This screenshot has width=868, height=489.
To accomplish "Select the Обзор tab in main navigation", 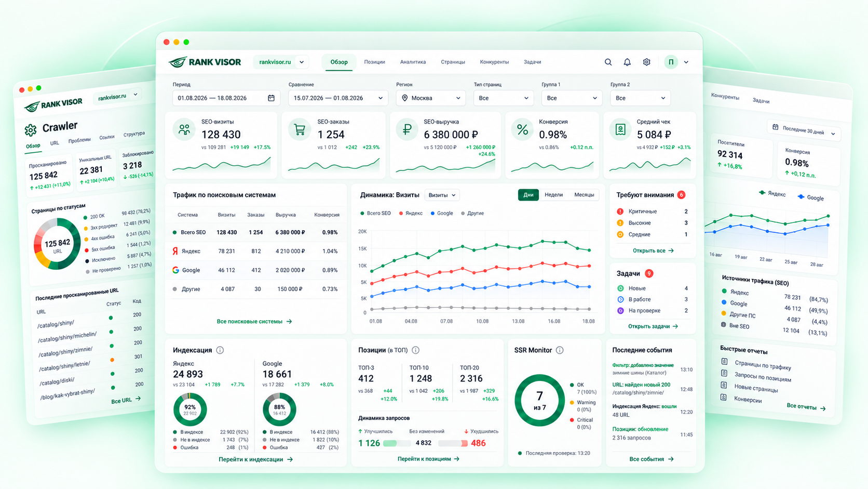I will [339, 62].
